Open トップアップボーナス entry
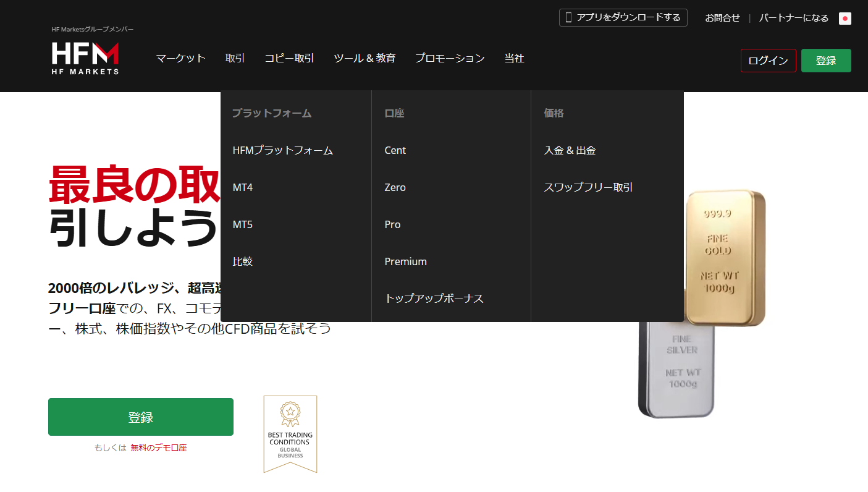Screen dimensions: 868x492 [x=434, y=299]
